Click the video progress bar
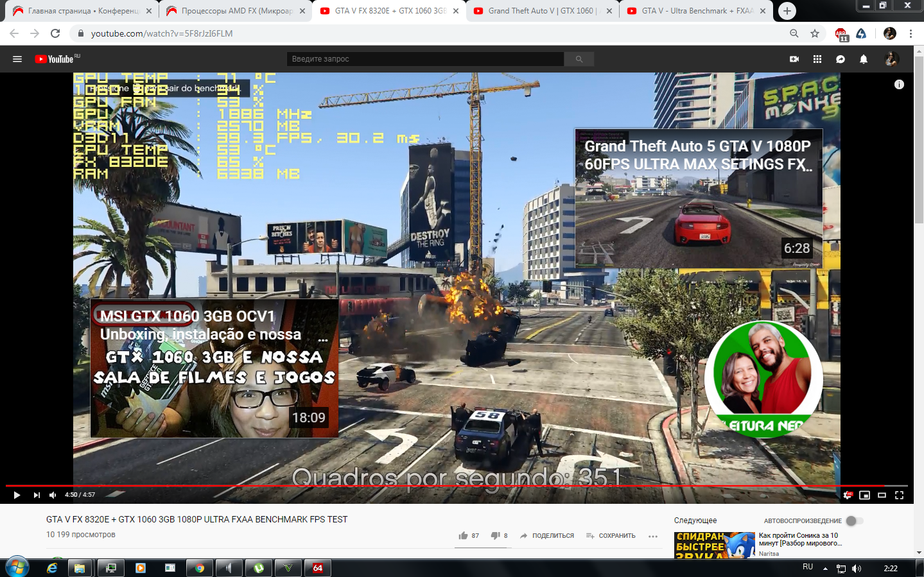 [457, 486]
